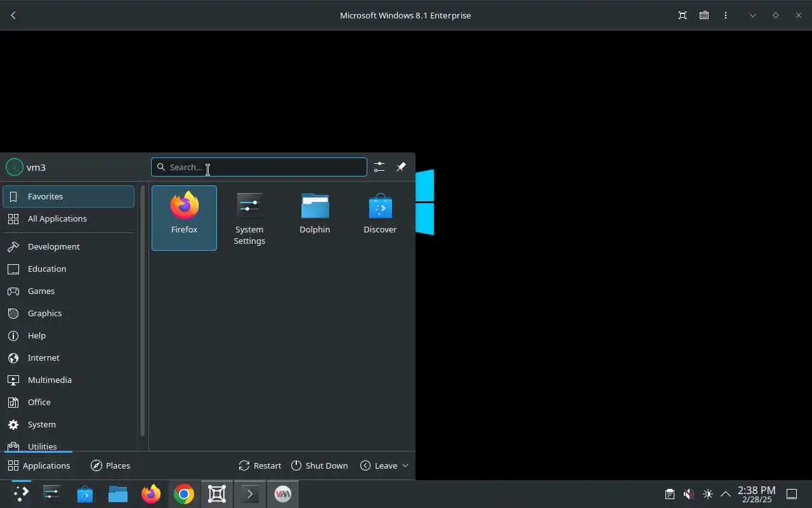Open the keyboard shortcuts icon in header
The width and height of the screenshot is (812, 508).
pos(704,15)
